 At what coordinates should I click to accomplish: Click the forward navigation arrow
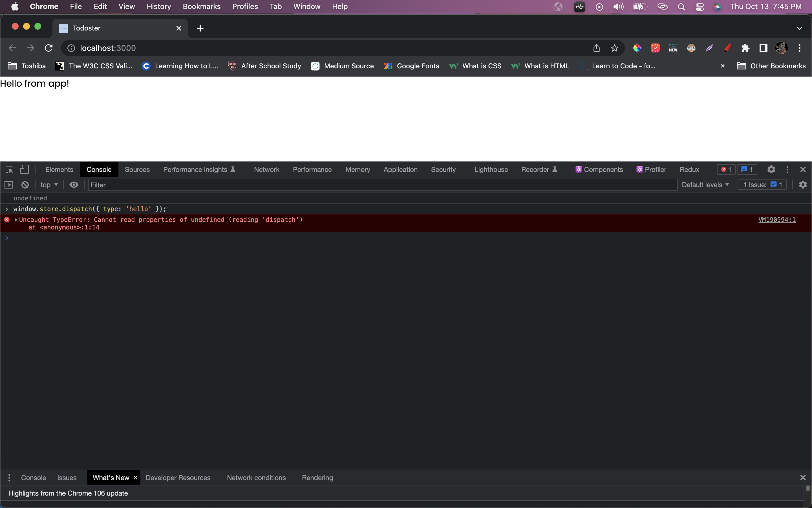[30, 48]
